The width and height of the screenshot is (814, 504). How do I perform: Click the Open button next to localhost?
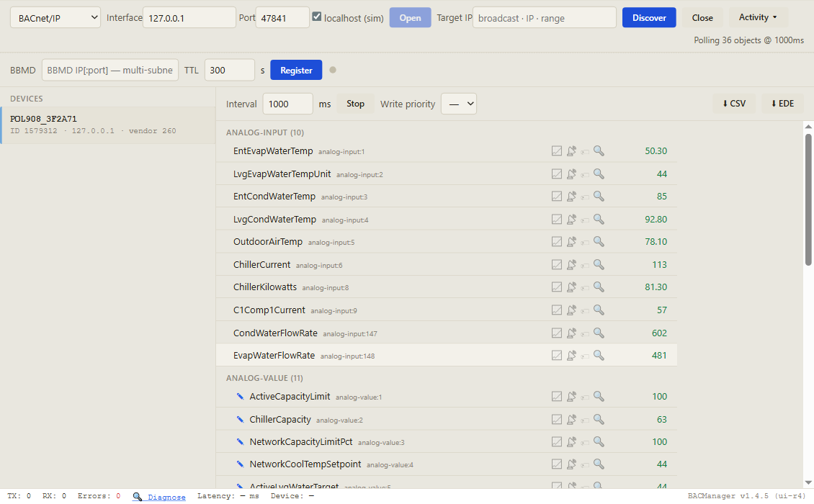(x=410, y=18)
